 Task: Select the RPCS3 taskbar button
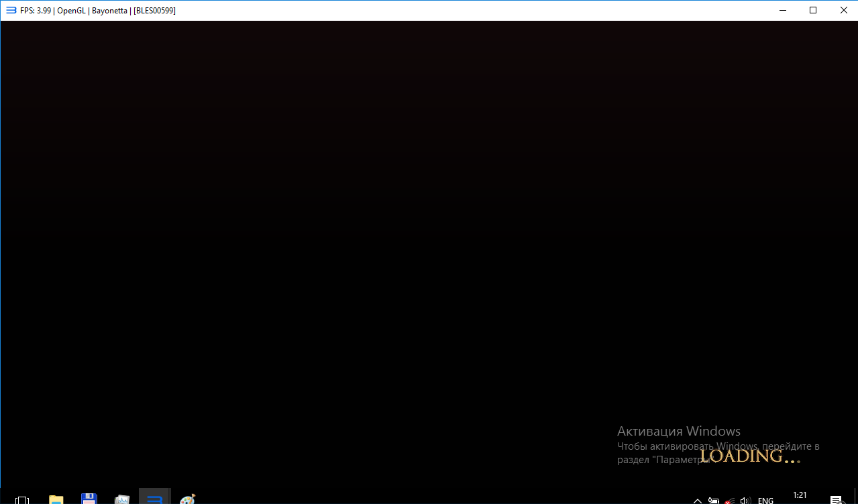click(x=155, y=497)
